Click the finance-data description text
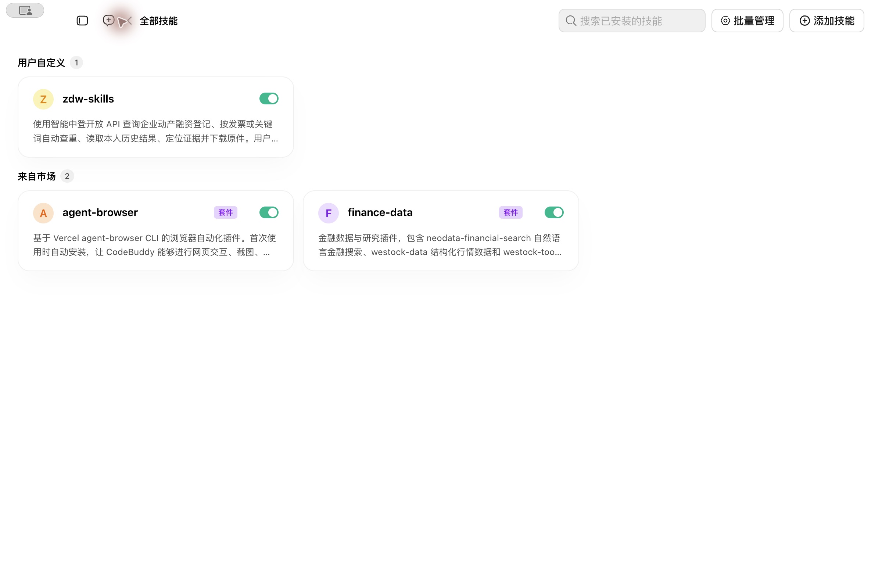 pyautogui.click(x=440, y=245)
